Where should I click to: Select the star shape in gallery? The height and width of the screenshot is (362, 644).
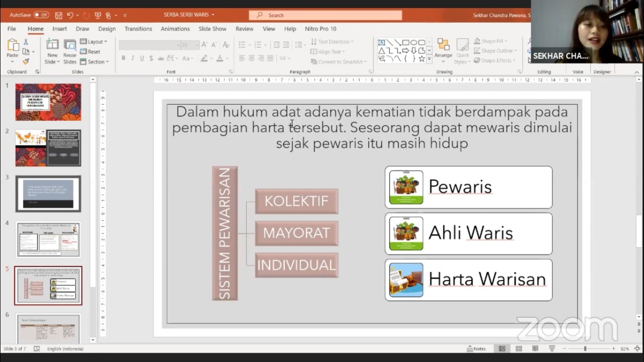pyautogui.click(x=422, y=58)
